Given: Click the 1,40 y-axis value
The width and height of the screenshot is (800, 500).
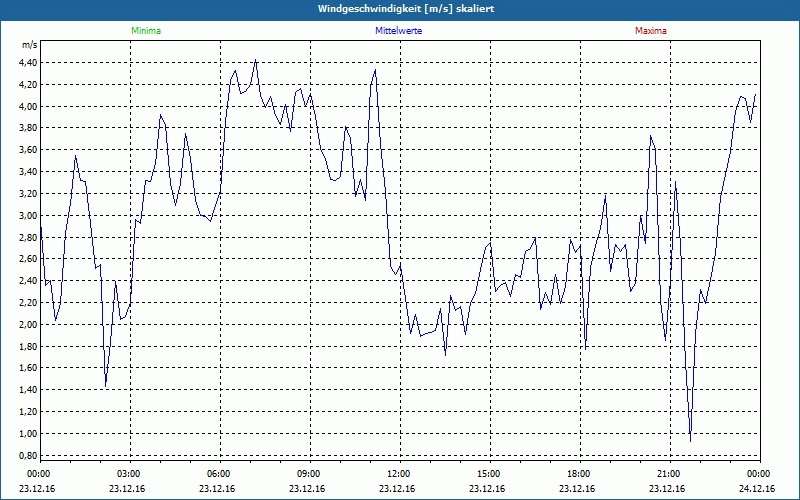Looking at the screenshot, I should click(29, 390).
